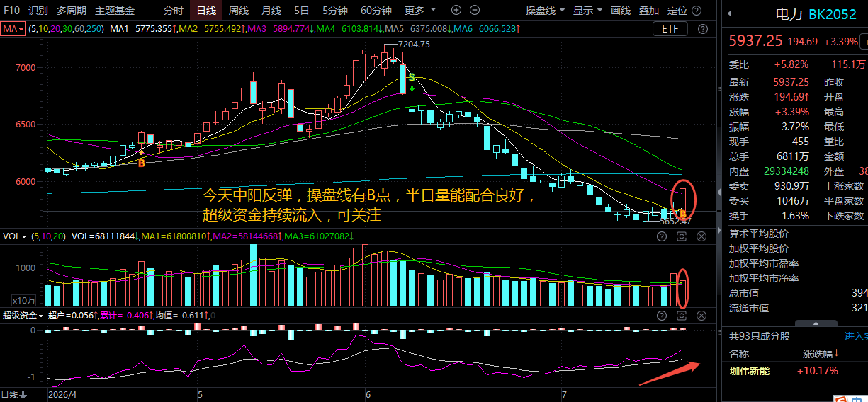
Task: Click the 超户=0.056 value
Action: [74, 315]
